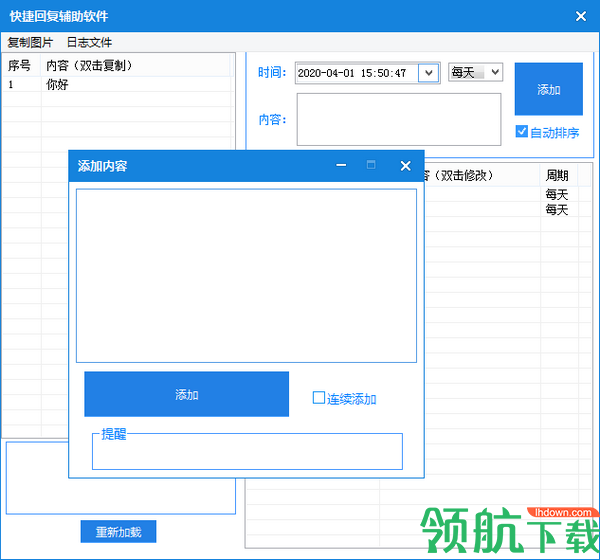The width and height of the screenshot is (600, 560).
Task: Open the 日志文件 menu
Action: 89,42
